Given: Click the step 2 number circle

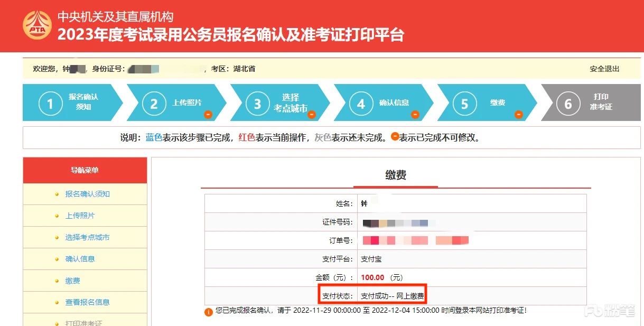Looking at the screenshot, I should coord(154,104).
